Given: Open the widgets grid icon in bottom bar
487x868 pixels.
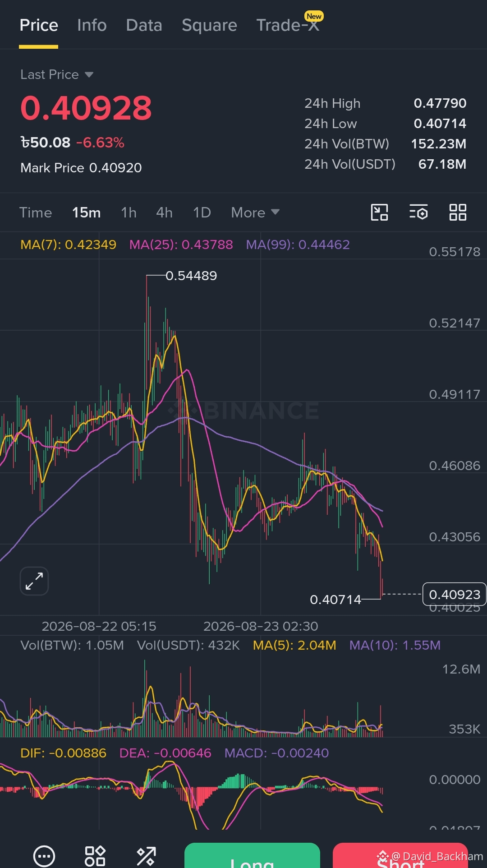Looking at the screenshot, I should click(95, 856).
